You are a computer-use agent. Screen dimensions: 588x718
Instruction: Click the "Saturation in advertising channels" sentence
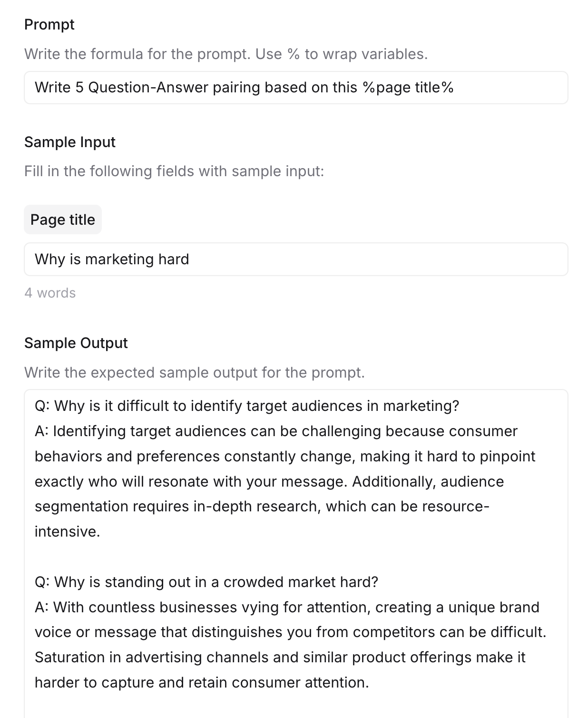coord(280,658)
